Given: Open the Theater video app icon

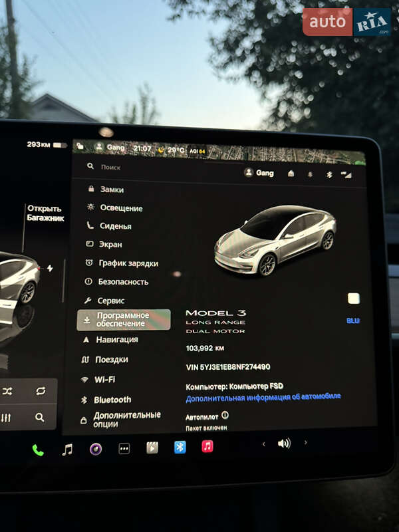Looking at the screenshot, I should (152, 448).
